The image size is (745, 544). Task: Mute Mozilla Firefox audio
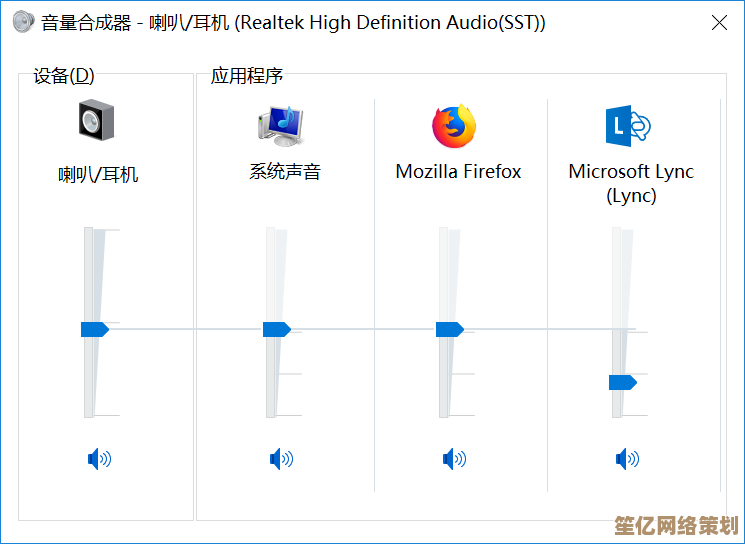[x=454, y=459]
